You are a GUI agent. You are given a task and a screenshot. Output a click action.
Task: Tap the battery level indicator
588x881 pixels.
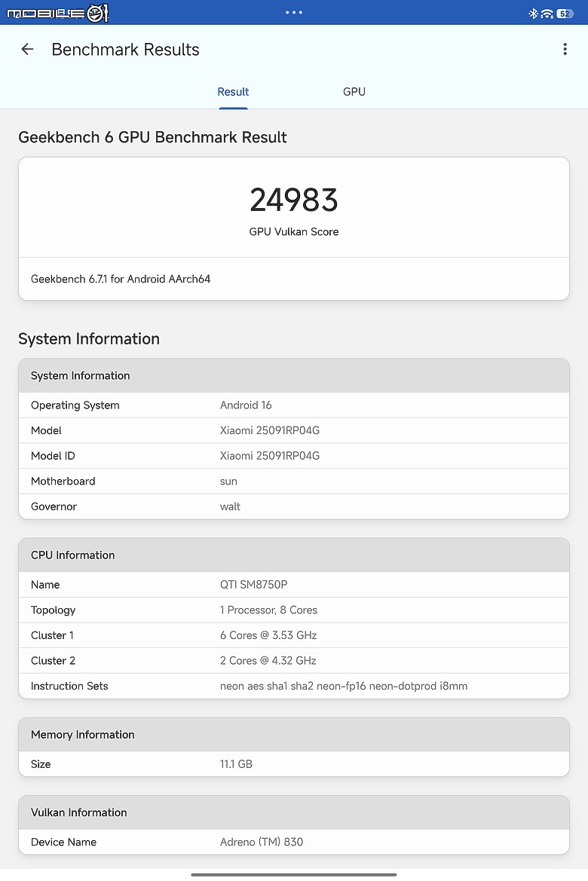565,14
